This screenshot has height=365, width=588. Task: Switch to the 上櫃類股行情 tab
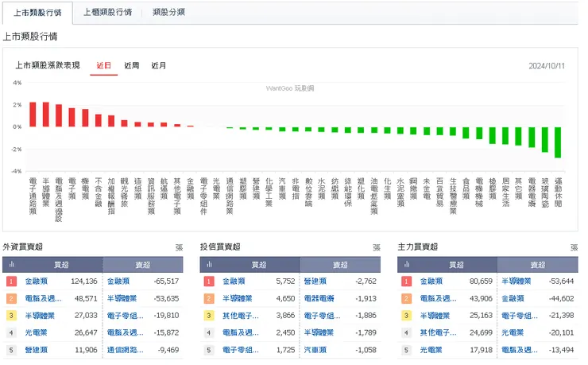(107, 13)
